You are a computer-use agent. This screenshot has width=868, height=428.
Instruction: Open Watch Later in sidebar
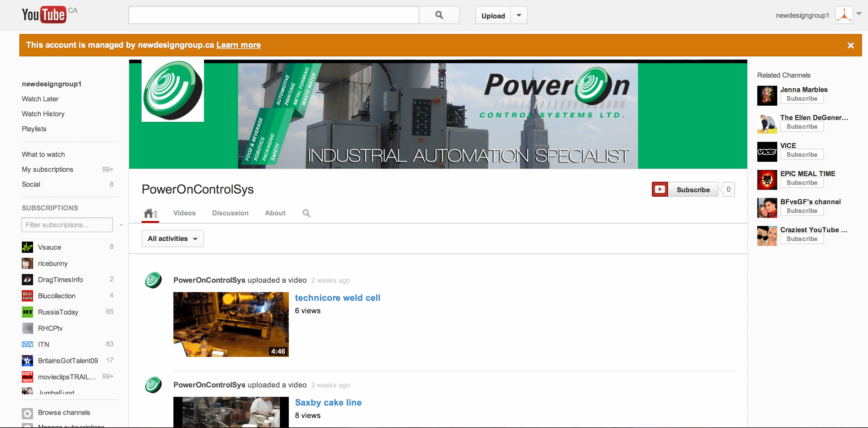(40, 99)
